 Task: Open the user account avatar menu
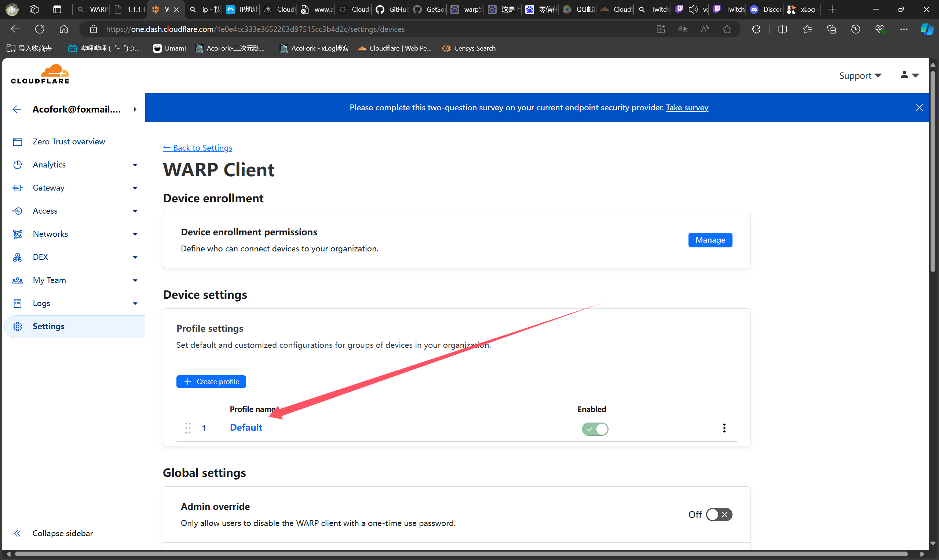(x=909, y=75)
